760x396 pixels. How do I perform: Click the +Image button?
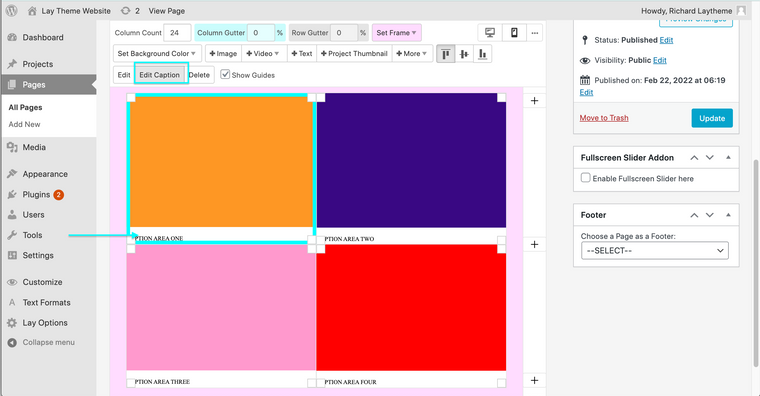(x=223, y=54)
